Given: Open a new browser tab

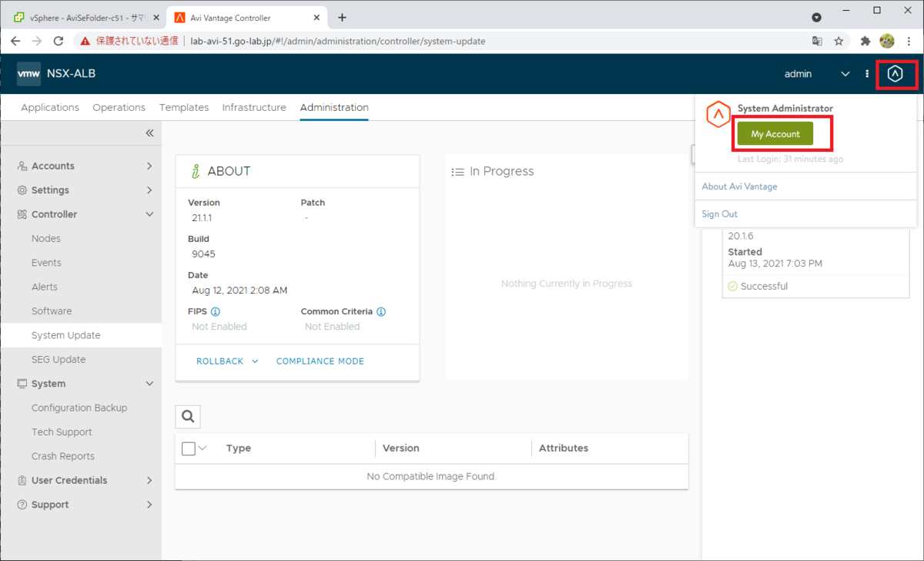Looking at the screenshot, I should point(343,17).
